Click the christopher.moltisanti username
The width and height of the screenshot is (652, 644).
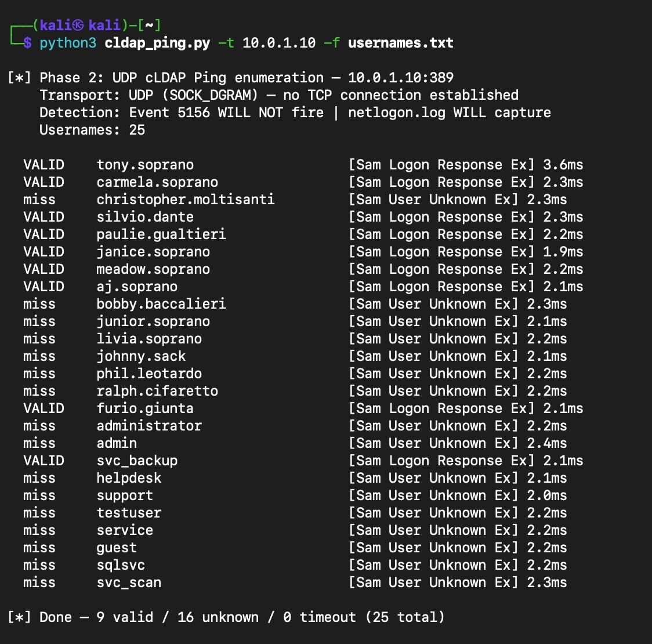click(x=186, y=200)
